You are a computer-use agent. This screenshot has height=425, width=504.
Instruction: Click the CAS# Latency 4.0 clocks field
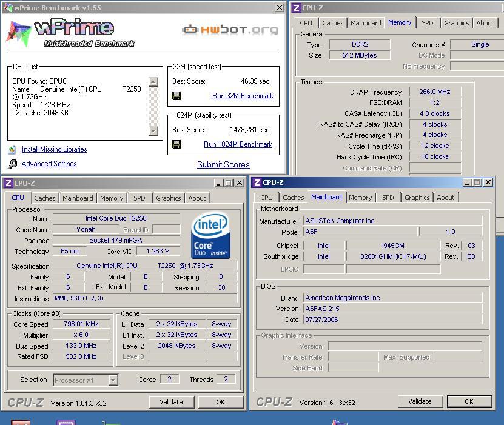pyautogui.click(x=435, y=114)
